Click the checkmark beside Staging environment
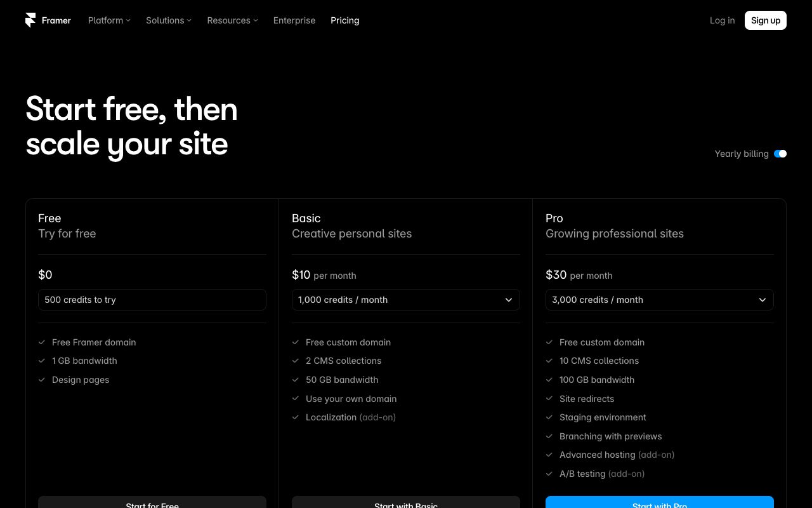The image size is (812, 508). [x=549, y=417]
